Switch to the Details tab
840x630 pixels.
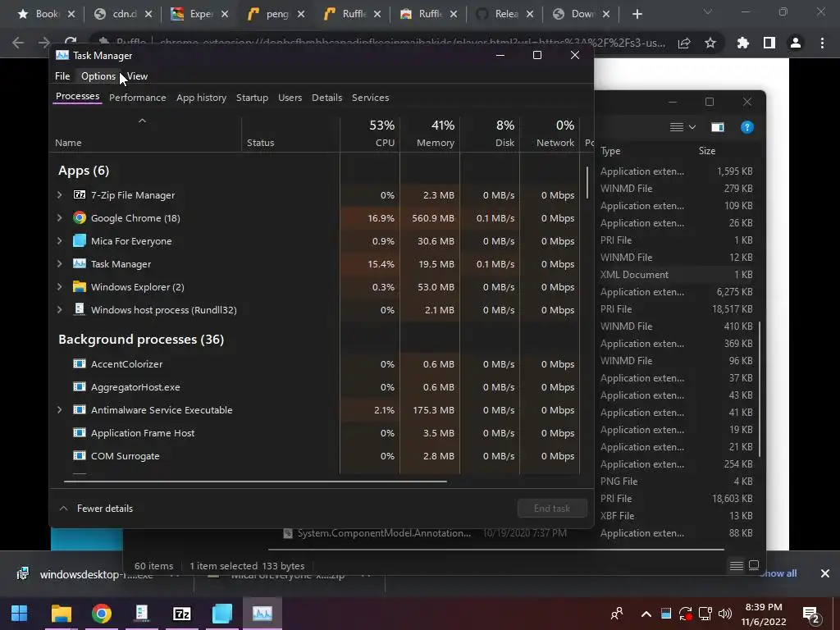[326, 98]
